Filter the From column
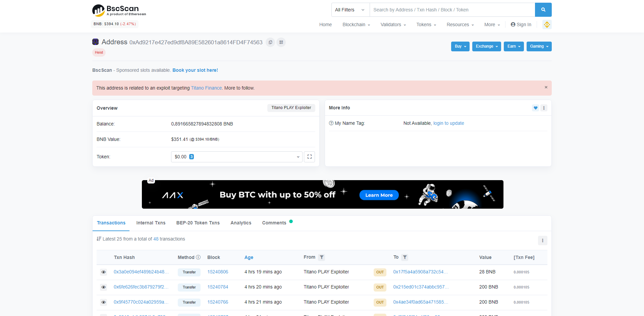This screenshot has width=644, height=316. 322,257
